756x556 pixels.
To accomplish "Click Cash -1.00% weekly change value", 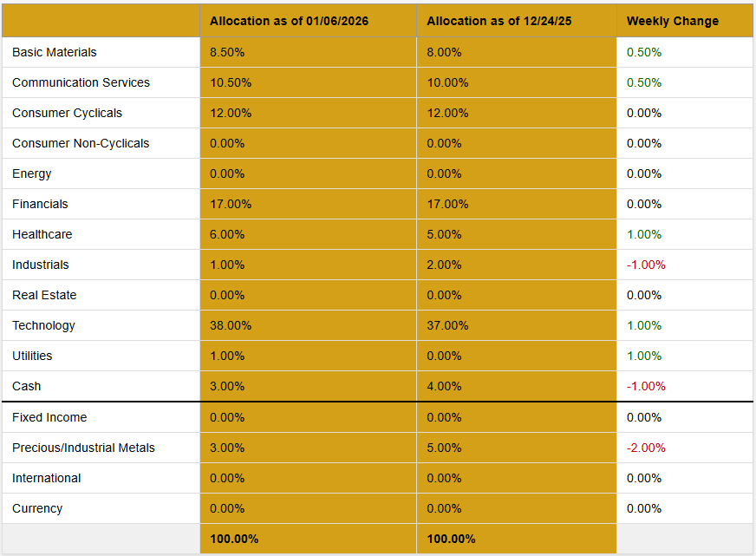I will (x=646, y=386).
